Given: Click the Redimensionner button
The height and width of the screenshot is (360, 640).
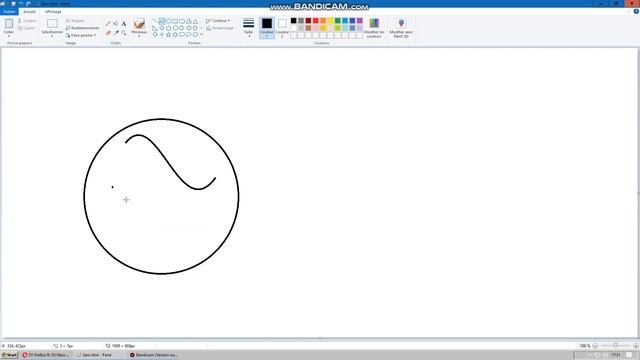Looking at the screenshot, I should [x=82, y=28].
